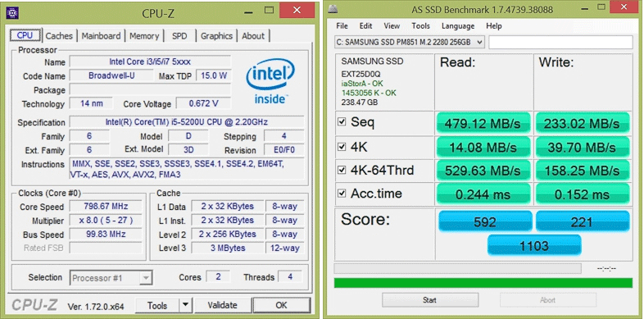This screenshot has height=319, width=644.
Task: Close the CPU-Z window
Action: (297, 11)
